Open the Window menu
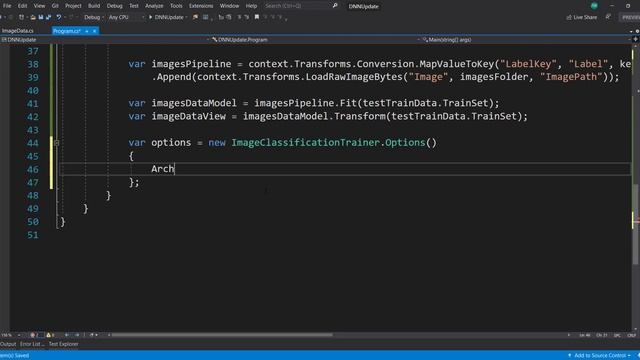The image size is (640, 360). tap(229, 6)
